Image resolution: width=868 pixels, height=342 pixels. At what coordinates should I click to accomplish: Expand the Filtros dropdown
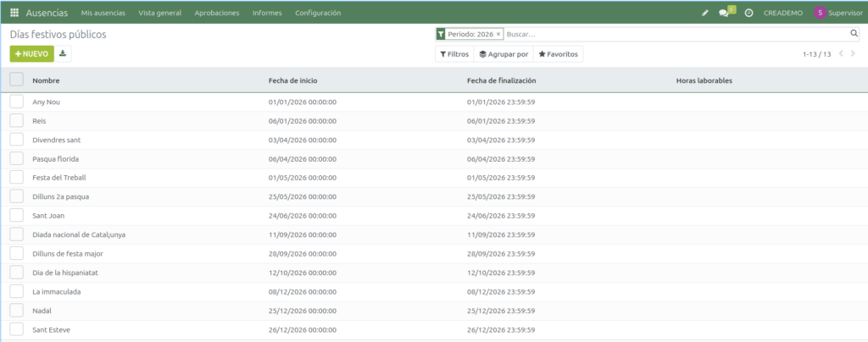pos(453,53)
